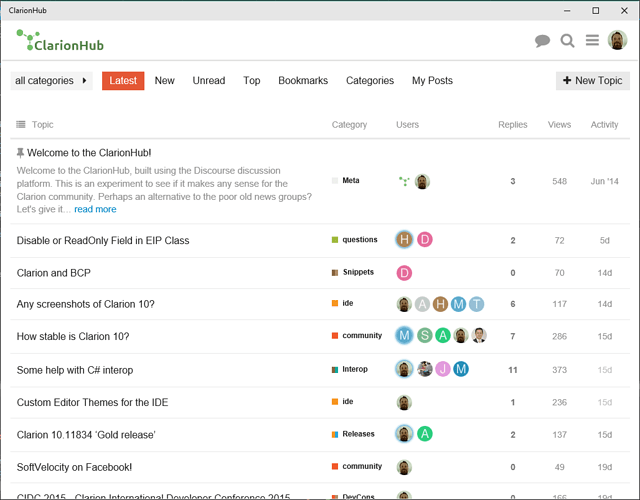This screenshot has height=500, width=640.
Task: Open S avatar in How stable row
Action: pos(424,336)
